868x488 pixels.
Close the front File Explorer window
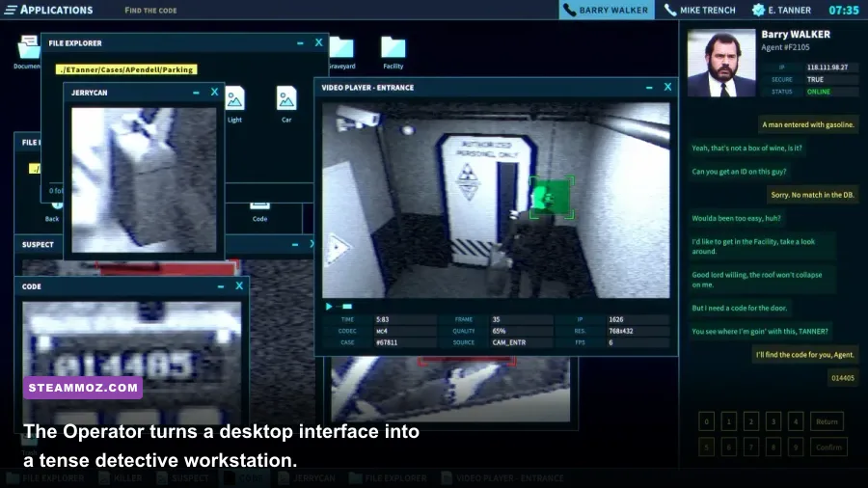[319, 42]
